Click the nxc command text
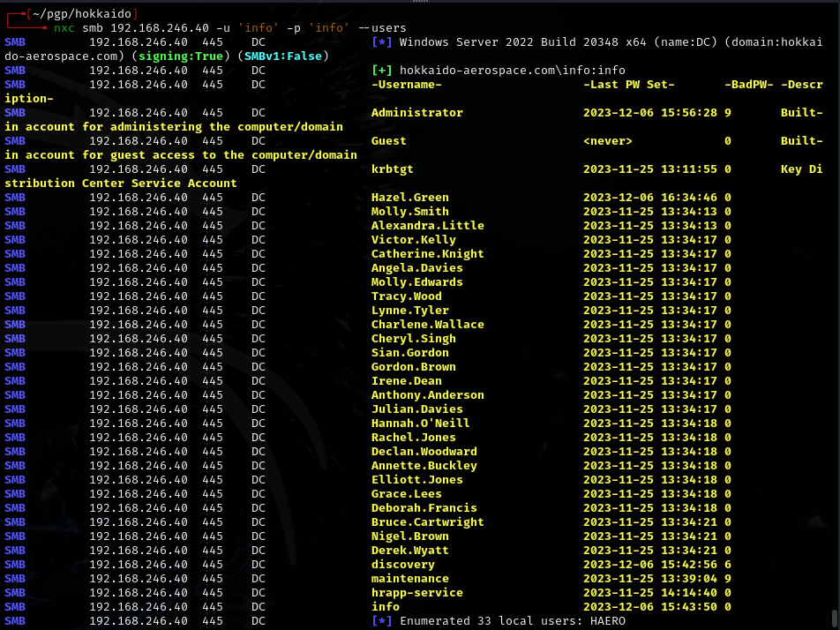The image size is (840, 630). tap(65, 27)
